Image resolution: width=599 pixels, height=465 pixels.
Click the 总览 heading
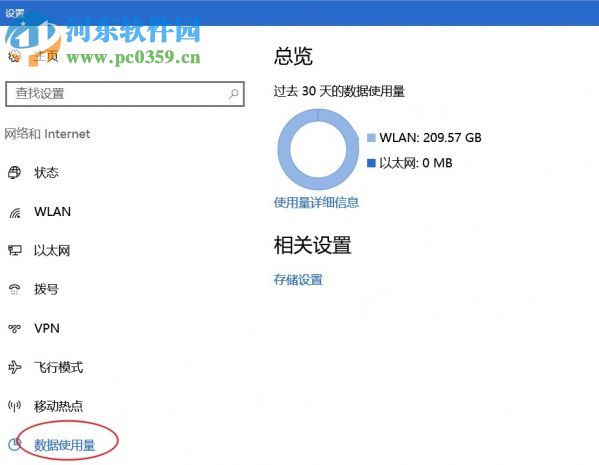(x=293, y=56)
